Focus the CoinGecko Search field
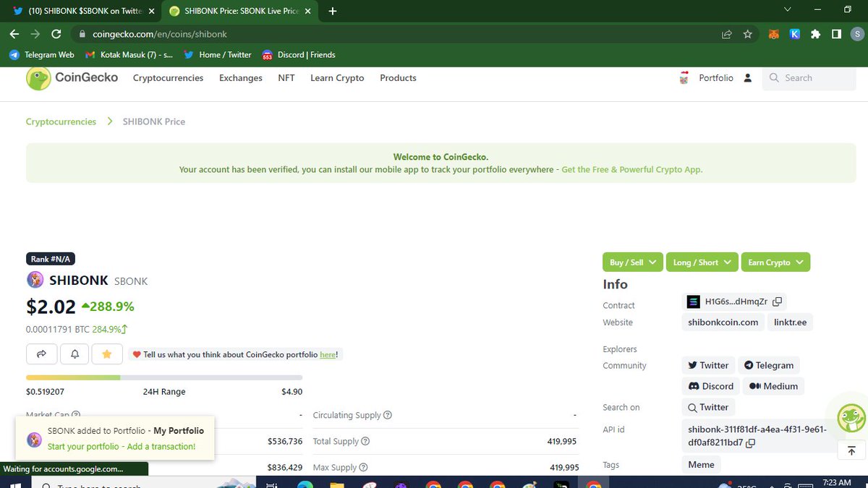 [x=809, y=78]
